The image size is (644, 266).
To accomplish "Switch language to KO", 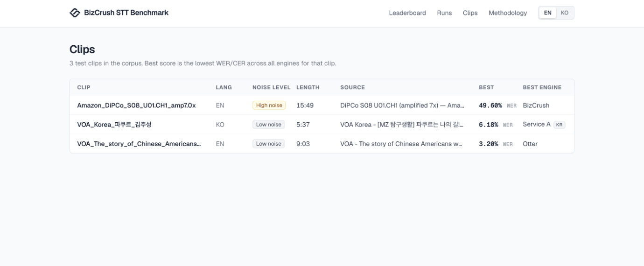I will coord(565,13).
